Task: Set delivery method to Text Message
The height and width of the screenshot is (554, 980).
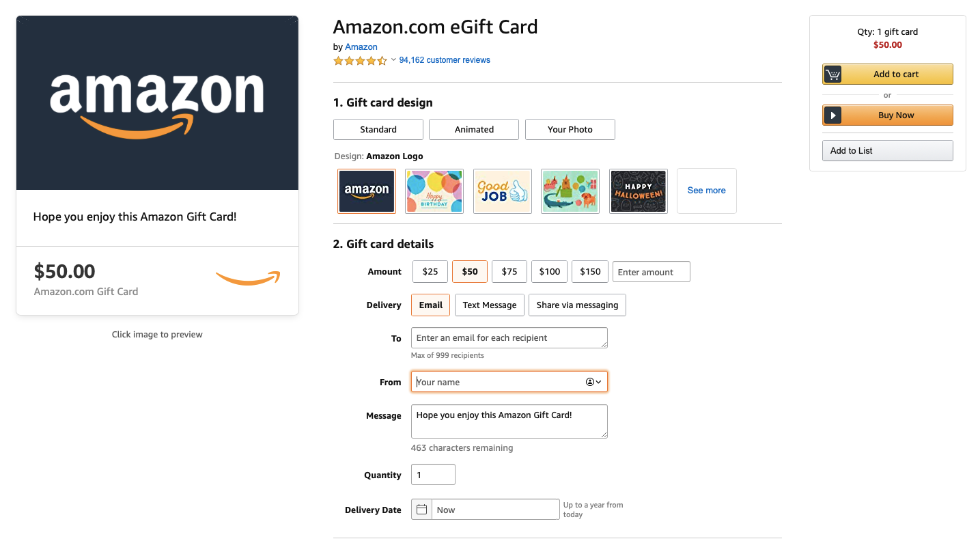Action: pos(490,305)
